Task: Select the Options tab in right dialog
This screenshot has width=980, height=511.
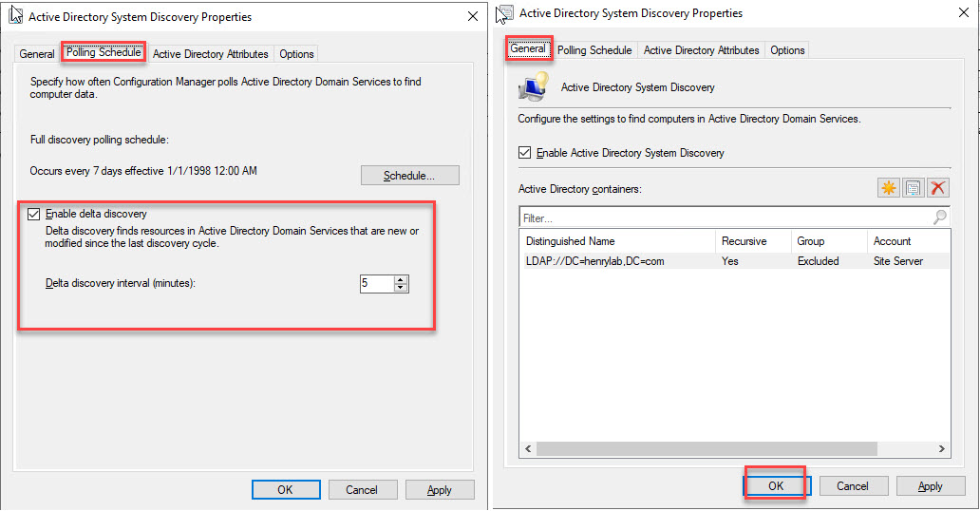Action: click(787, 50)
